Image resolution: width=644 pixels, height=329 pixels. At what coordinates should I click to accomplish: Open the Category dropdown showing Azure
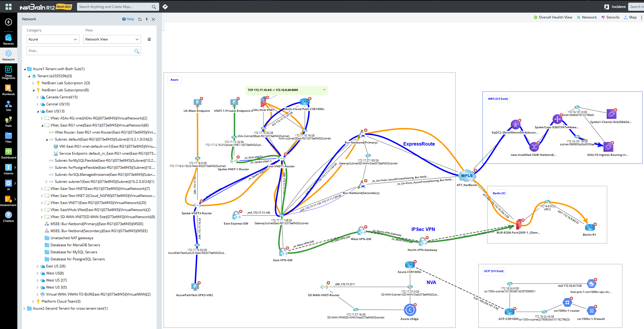(53, 39)
